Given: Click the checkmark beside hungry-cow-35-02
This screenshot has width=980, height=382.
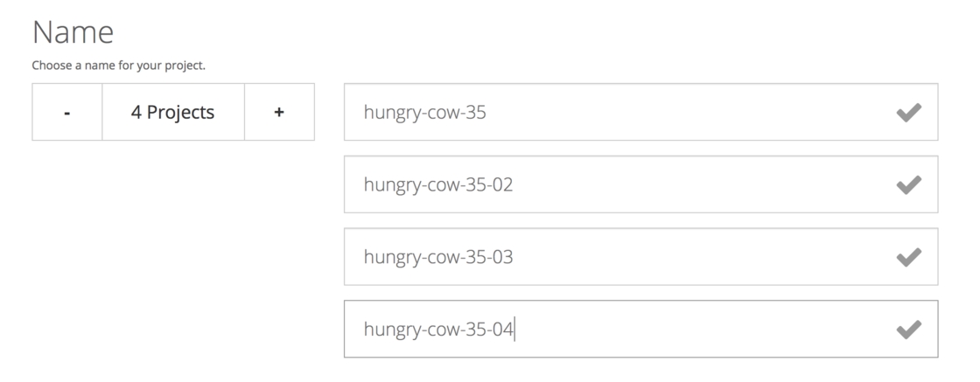Looking at the screenshot, I should coord(909,184).
